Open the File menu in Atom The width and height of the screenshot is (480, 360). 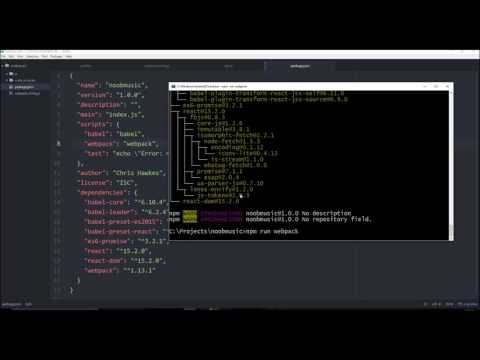[4, 56]
